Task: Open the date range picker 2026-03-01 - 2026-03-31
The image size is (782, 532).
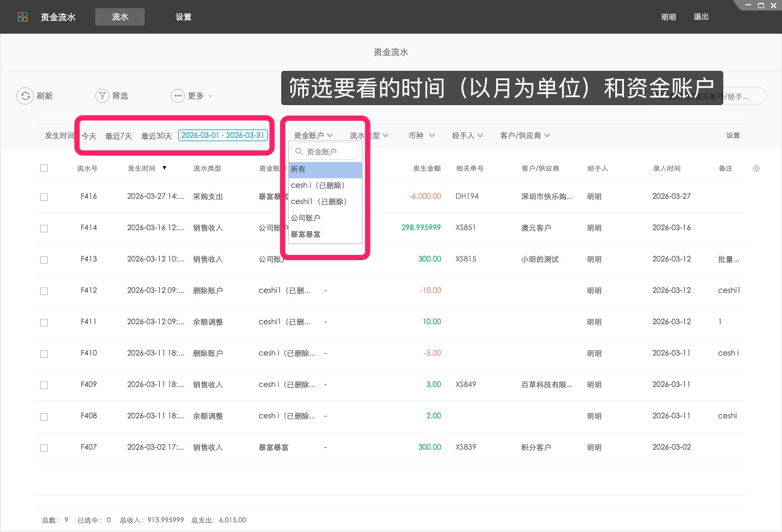Action: pyautogui.click(x=223, y=135)
